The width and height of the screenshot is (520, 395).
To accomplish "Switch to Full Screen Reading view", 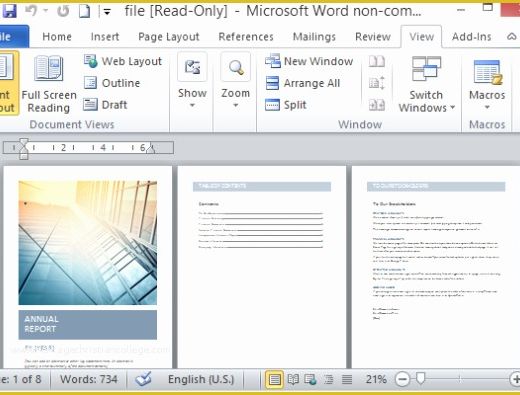I will (49, 84).
